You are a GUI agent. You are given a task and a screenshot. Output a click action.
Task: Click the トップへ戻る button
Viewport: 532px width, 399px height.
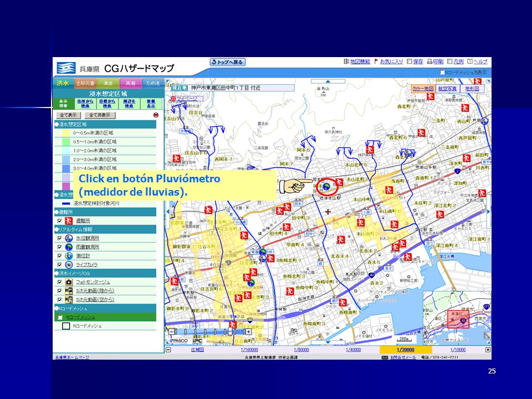point(227,62)
